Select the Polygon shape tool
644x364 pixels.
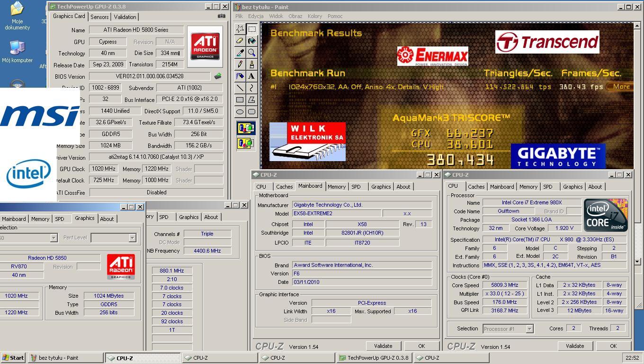click(x=251, y=100)
